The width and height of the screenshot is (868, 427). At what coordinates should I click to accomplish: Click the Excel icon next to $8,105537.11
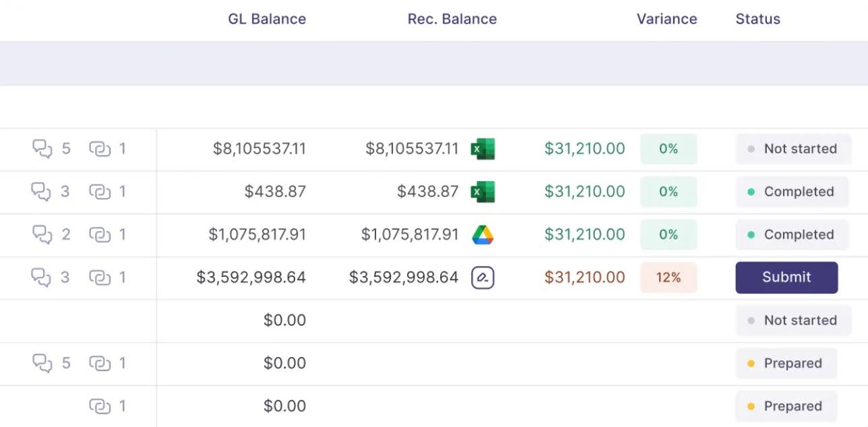pos(483,149)
